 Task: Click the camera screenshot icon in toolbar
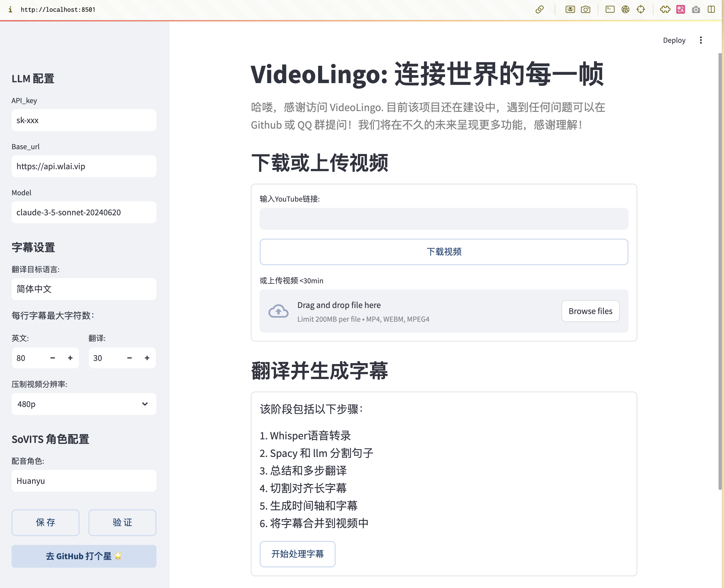[585, 10]
